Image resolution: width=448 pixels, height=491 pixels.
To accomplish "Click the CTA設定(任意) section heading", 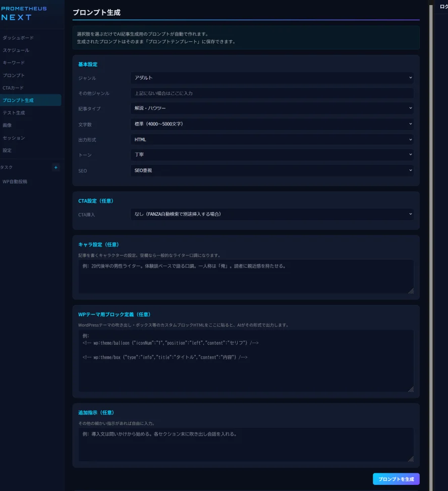I will tap(95, 201).
